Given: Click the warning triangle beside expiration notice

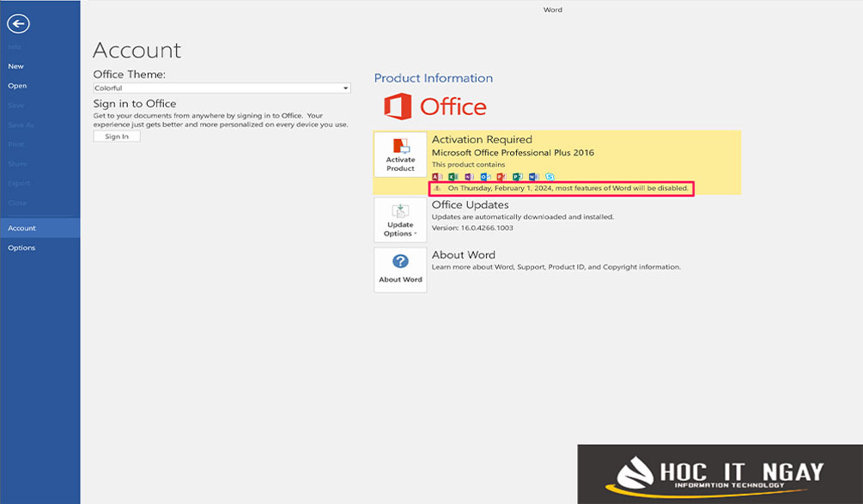Looking at the screenshot, I should (438, 188).
